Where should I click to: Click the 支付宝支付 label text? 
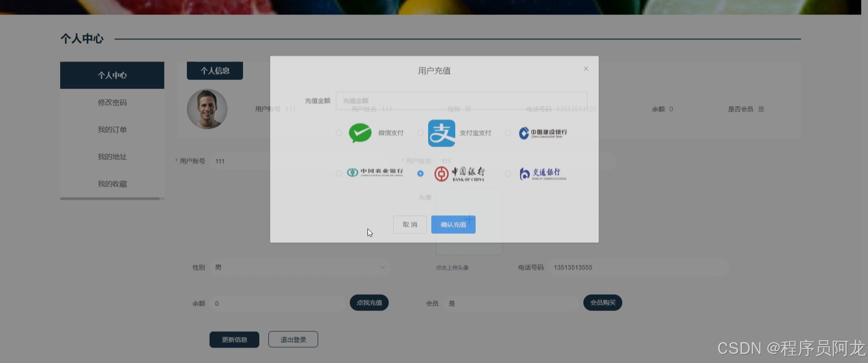coord(475,133)
